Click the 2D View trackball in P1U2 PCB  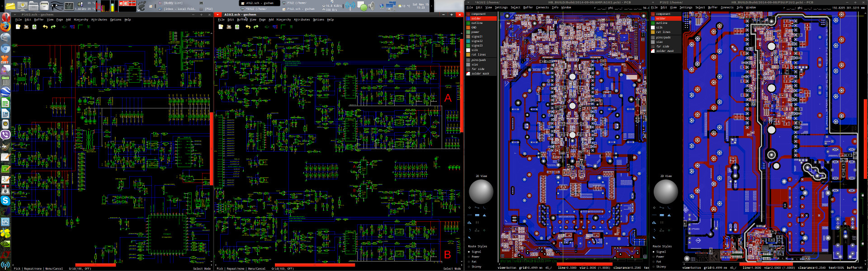665,192
